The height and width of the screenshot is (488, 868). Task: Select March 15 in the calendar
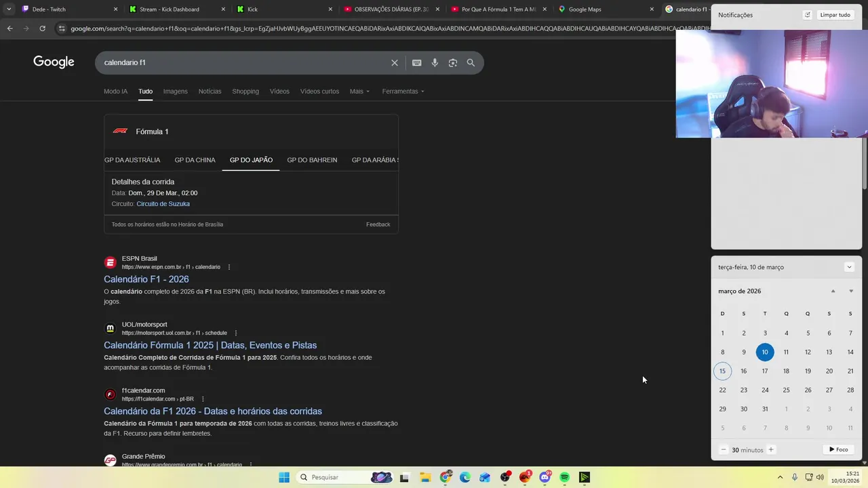[722, 371]
